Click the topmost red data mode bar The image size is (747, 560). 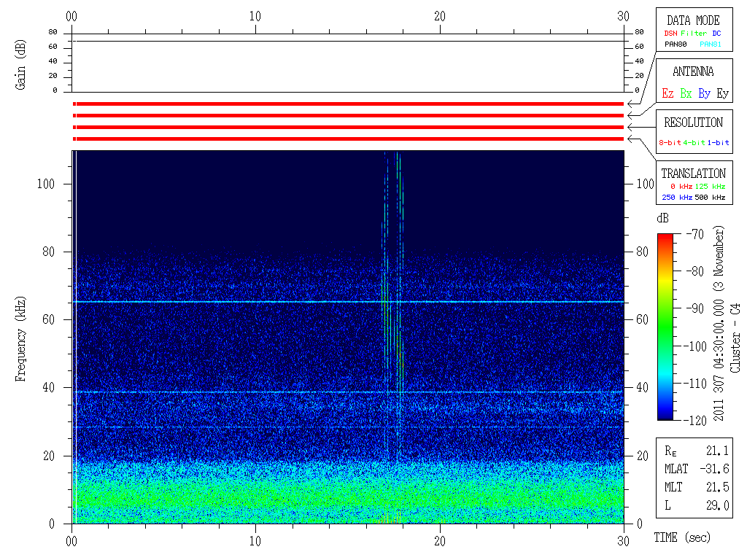click(x=348, y=104)
